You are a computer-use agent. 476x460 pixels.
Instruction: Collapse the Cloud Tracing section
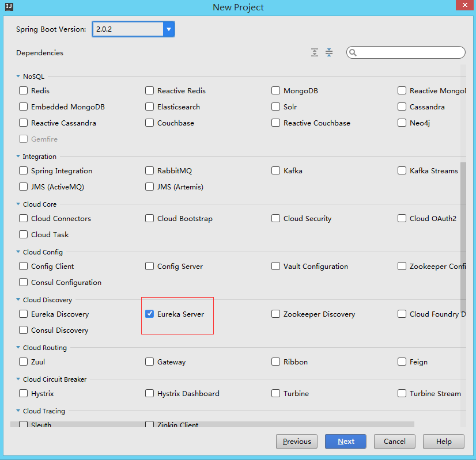tap(18, 410)
